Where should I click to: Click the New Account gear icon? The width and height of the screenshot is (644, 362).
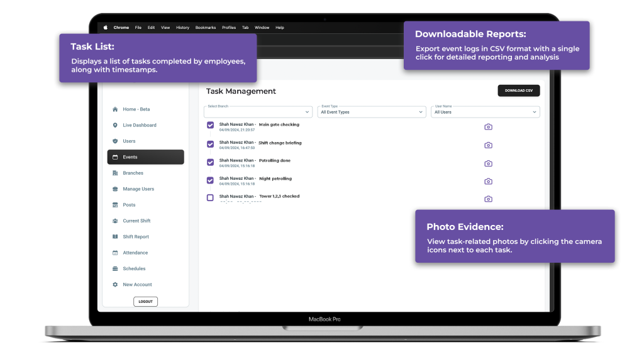(x=115, y=285)
